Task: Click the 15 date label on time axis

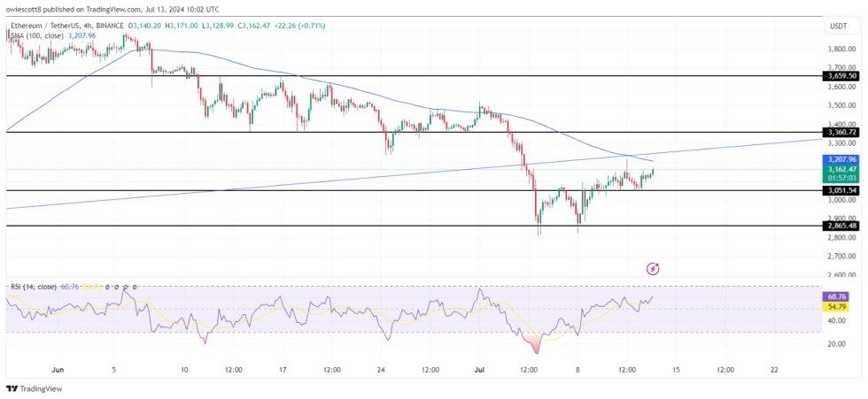Action: coord(675,369)
